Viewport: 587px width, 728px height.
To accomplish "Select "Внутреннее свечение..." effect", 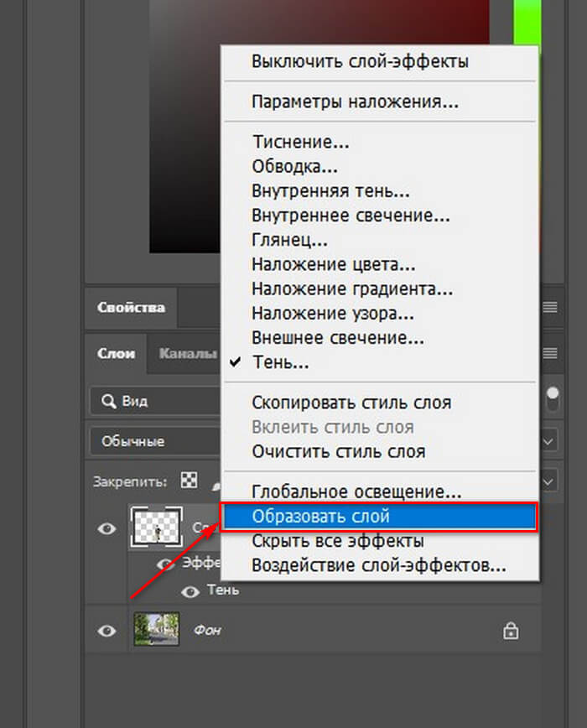I will click(x=351, y=216).
